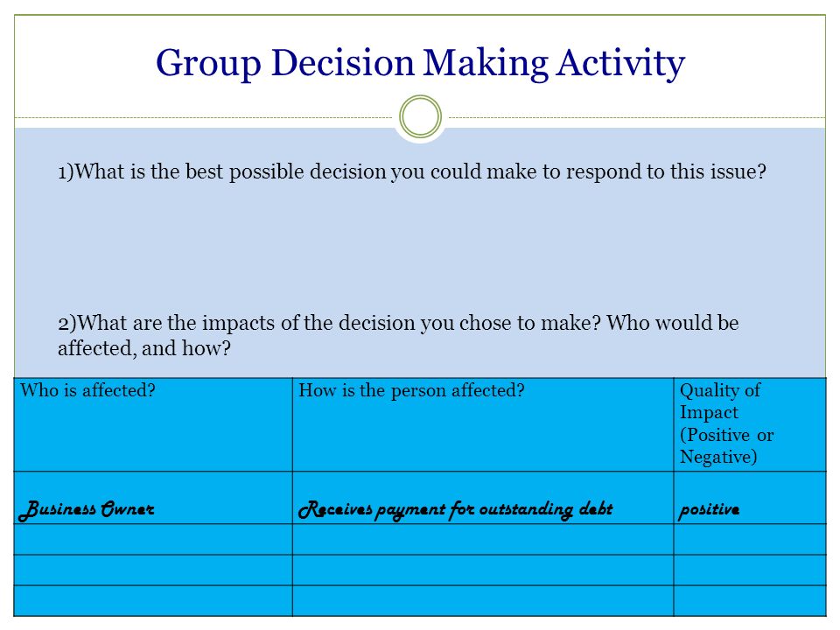The image size is (840, 630).
Task: Click the 'Who is affected?' header cell
Action: click(153, 424)
